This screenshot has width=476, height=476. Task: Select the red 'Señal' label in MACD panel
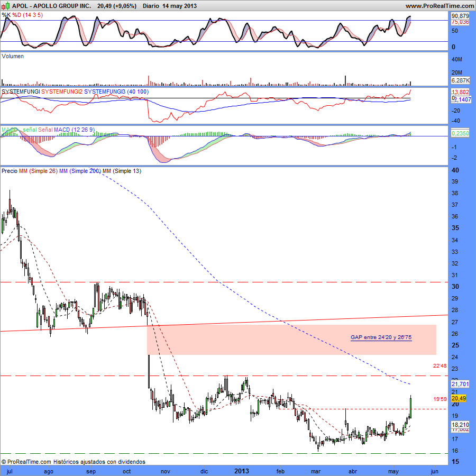(45, 130)
